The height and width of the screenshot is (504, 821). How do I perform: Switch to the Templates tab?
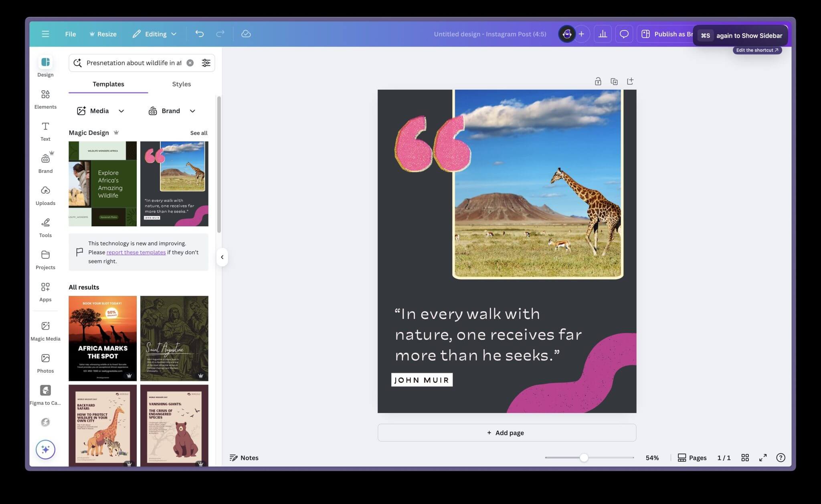coord(108,84)
